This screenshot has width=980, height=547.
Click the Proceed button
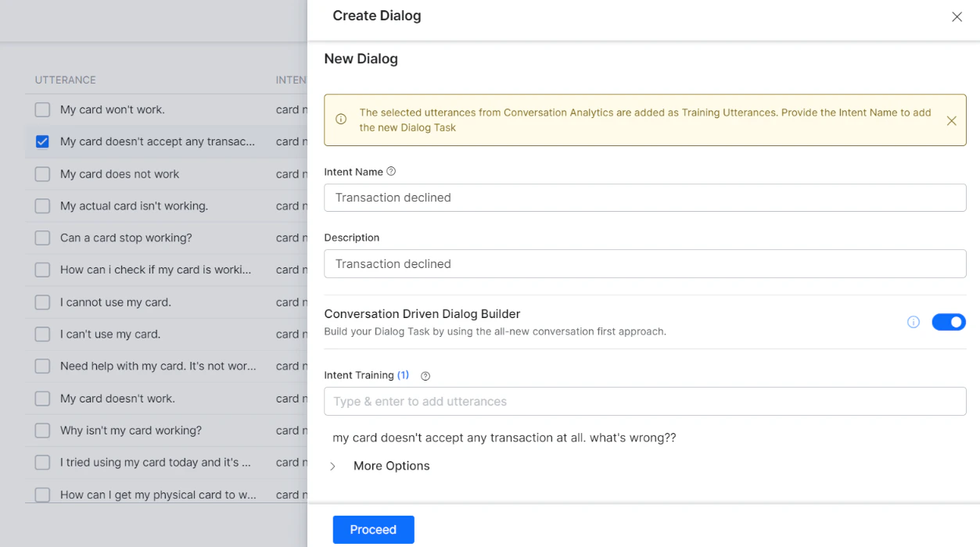click(373, 529)
